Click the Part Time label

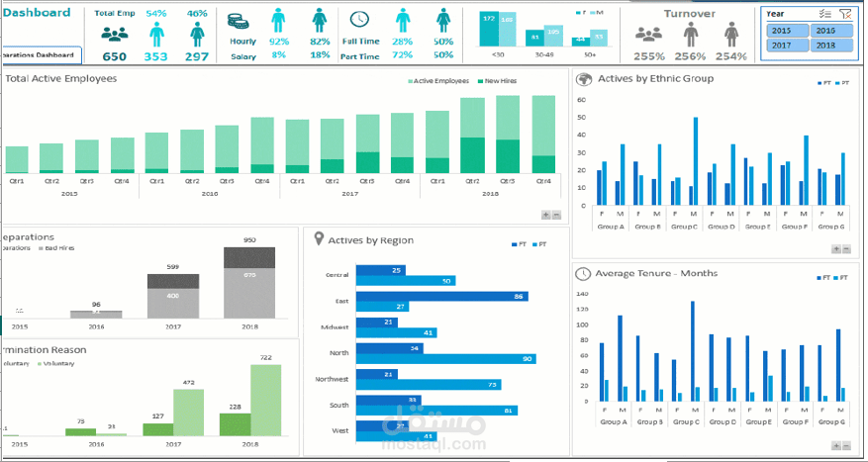[360, 56]
